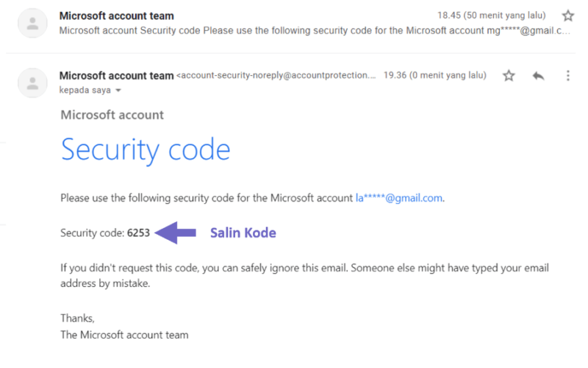Click the purple arrow pointing at code
Viewport: 588px width, 368px height.
point(175,233)
